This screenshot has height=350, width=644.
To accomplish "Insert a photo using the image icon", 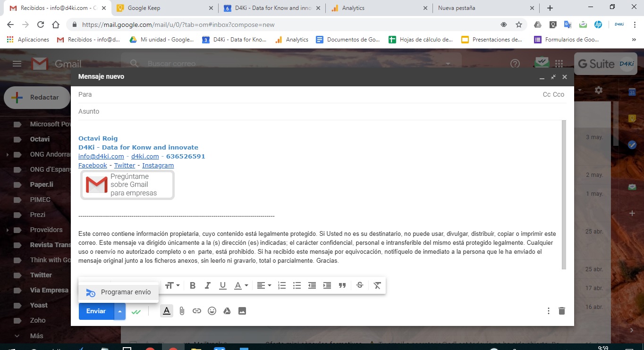I will point(242,311).
